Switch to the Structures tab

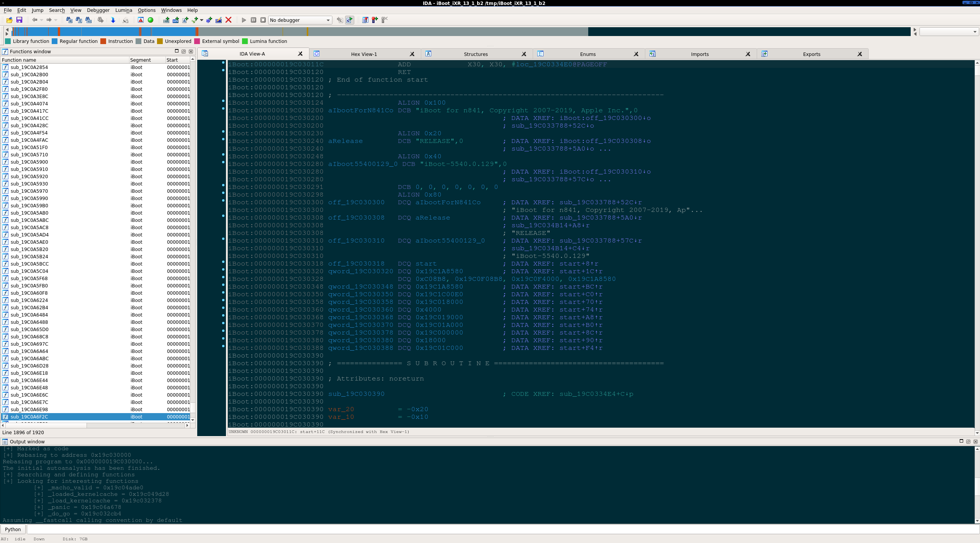(x=476, y=54)
